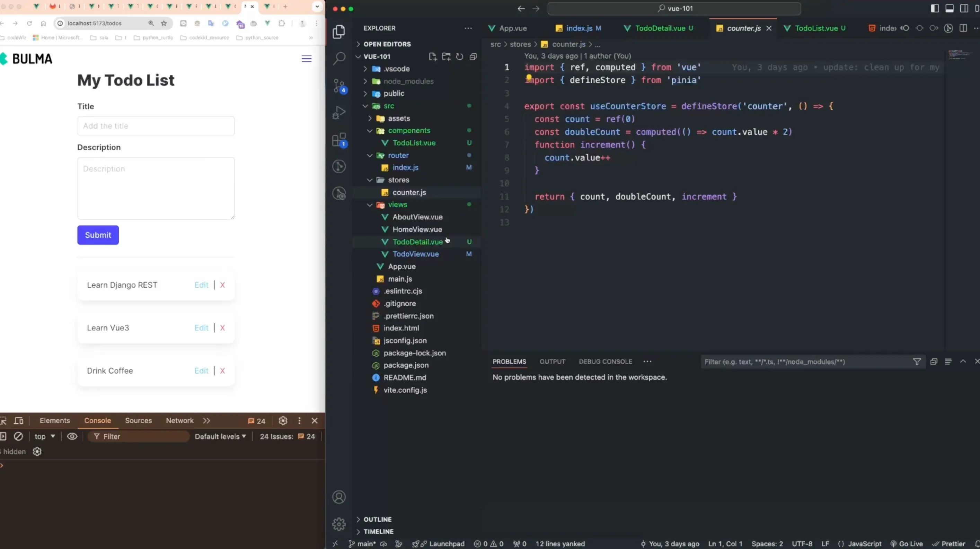The image size is (980, 549).
Task: Clear the DevTools console
Action: coord(18,436)
